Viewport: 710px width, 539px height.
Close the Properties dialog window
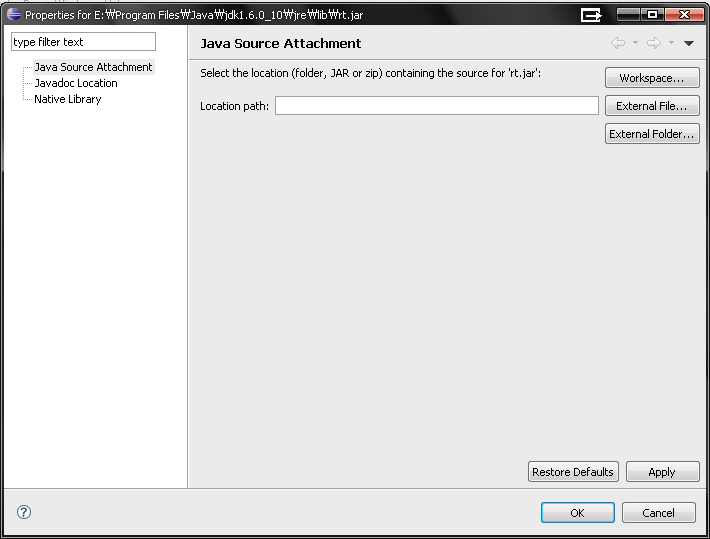[x=684, y=14]
